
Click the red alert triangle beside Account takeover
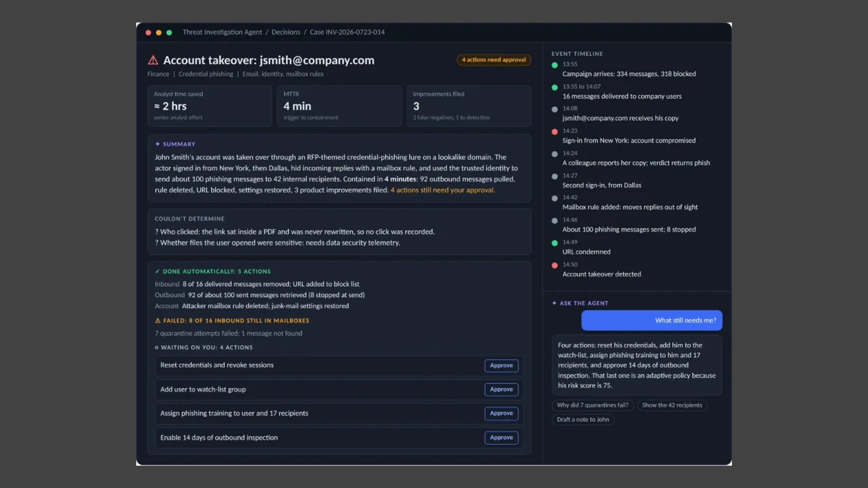point(153,60)
